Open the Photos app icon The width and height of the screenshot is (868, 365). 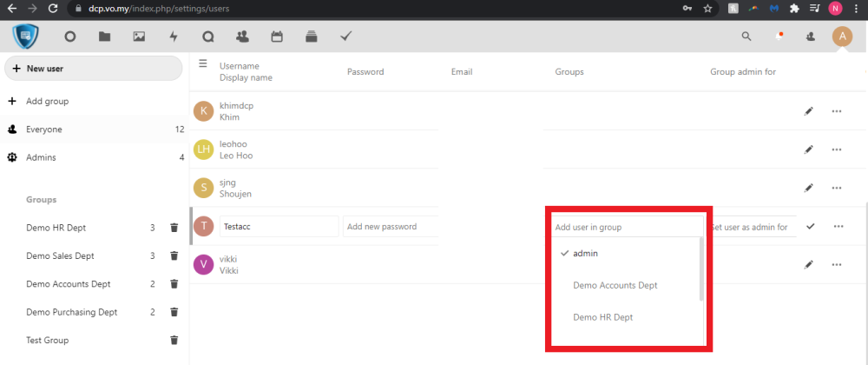coord(139,36)
